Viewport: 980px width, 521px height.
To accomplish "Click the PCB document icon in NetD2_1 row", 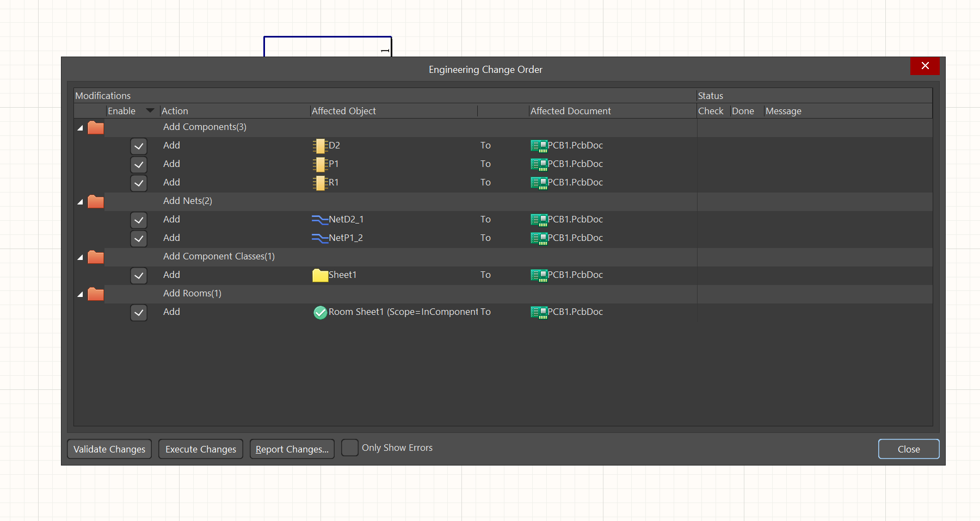I will (539, 220).
